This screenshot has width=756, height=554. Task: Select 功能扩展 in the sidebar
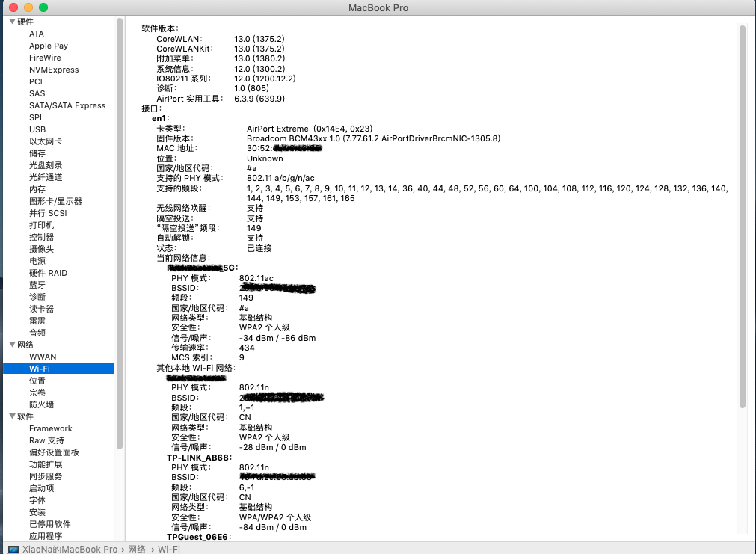pyautogui.click(x=46, y=464)
